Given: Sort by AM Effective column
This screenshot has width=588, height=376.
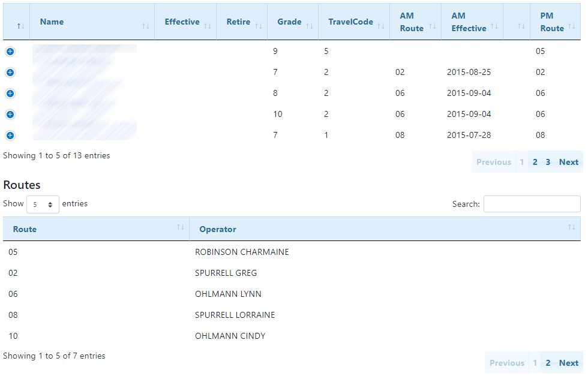Looking at the screenshot, I should (x=472, y=22).
